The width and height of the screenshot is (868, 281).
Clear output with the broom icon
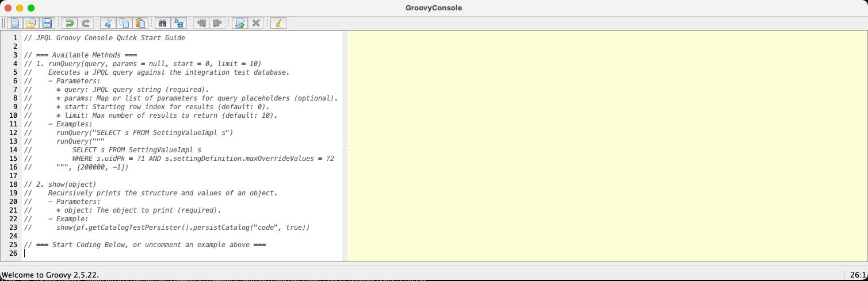278,23
